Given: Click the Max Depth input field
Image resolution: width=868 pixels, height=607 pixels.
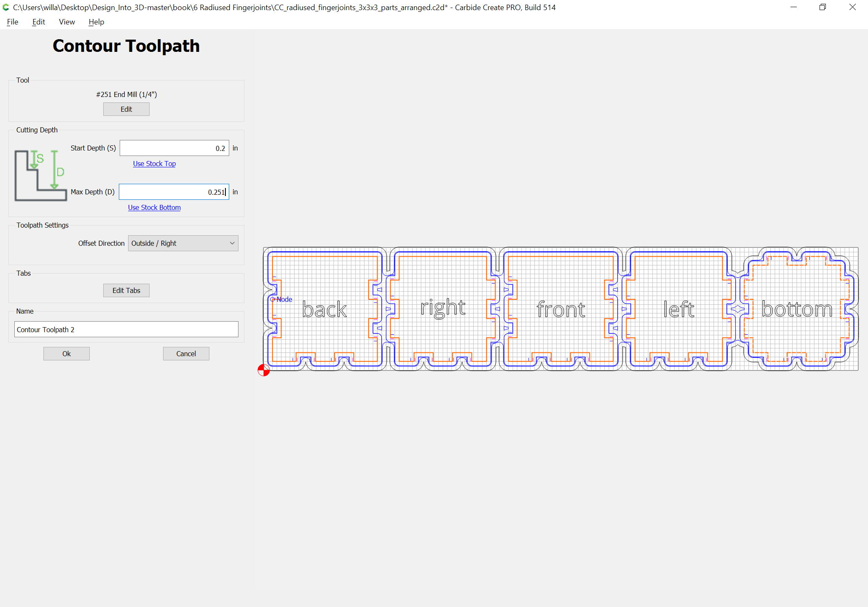Looking at the screenshot, I should [174, 192].
